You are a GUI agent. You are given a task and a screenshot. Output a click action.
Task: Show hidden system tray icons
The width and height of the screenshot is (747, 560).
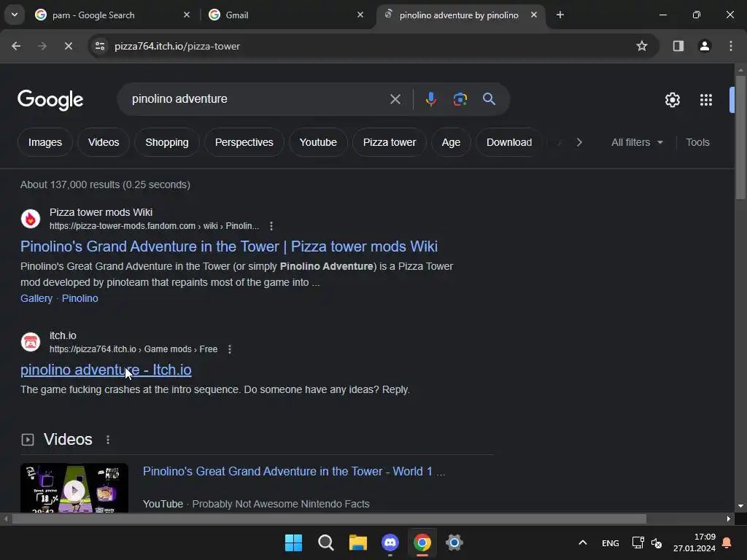coord(582,542)
